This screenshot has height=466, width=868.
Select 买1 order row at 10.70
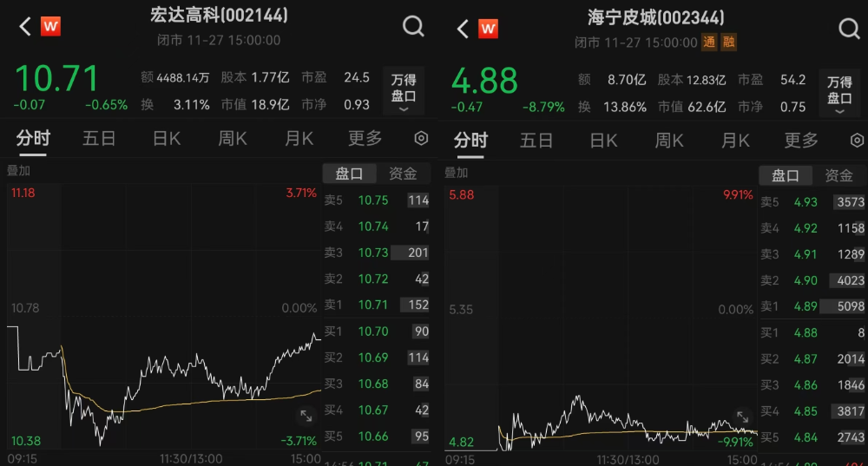click(377, 331)
